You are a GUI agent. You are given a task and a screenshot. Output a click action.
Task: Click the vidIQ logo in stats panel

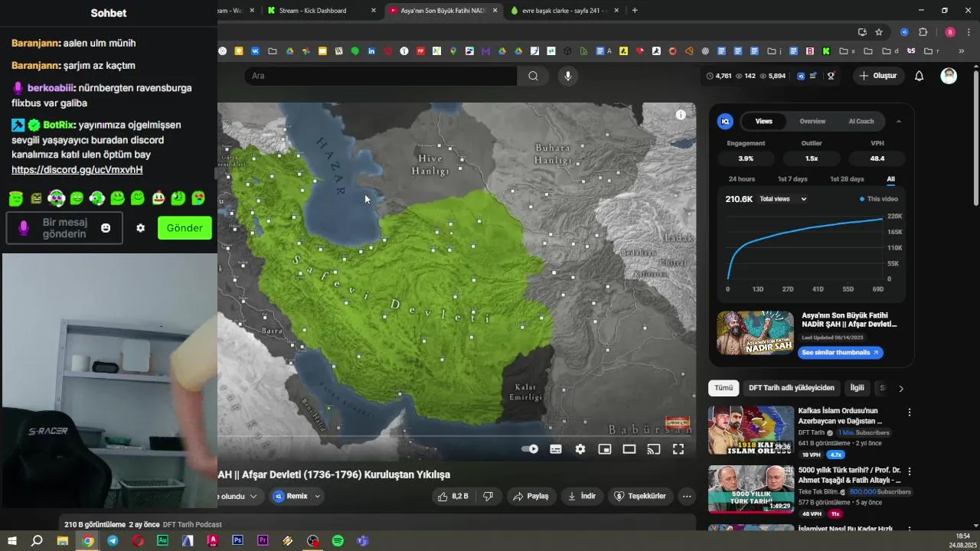pyautogui.click(x=725, y=121)
